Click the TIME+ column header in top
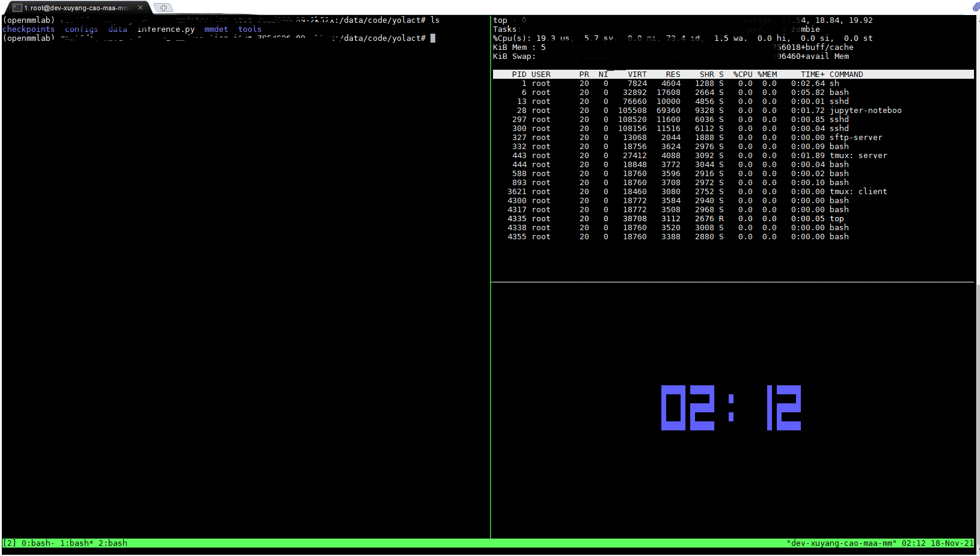 point(813,75)
